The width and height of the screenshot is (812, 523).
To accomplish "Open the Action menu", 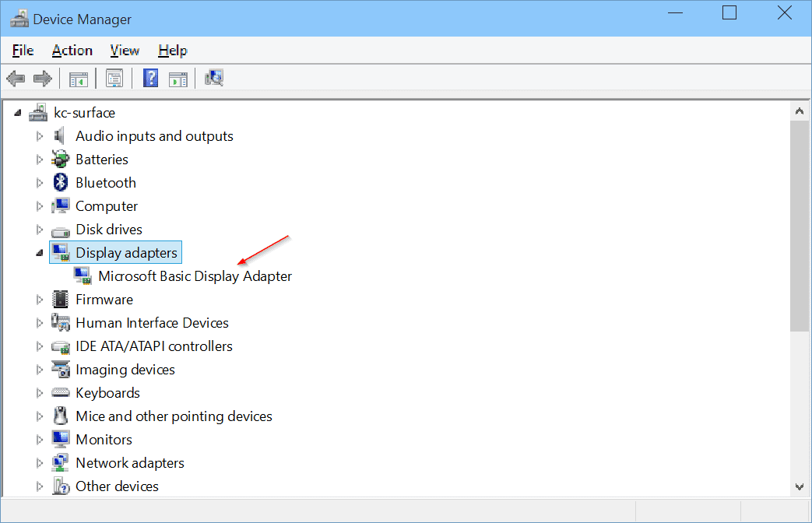I will coord(72,51).
